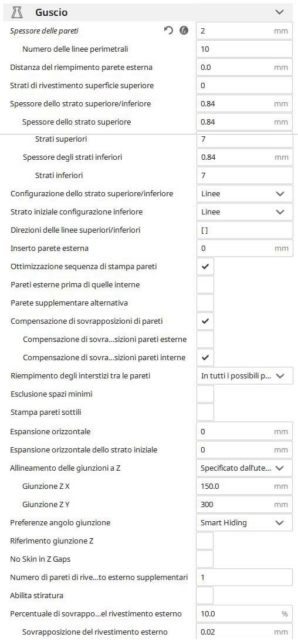Viewport: 298px width, 644px height.
Task: Click the Guscio section header label
Action: click(x=52, y=12)
